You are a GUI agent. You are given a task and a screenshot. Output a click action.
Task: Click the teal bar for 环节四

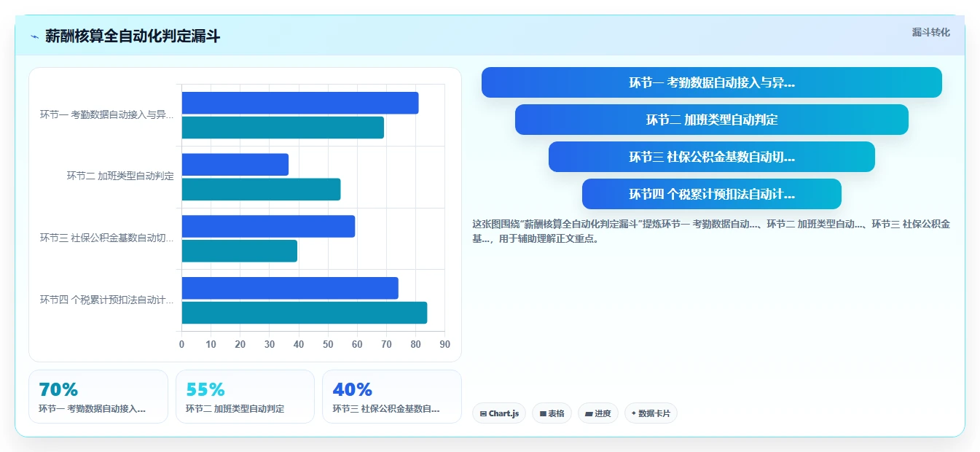point(305,313)
